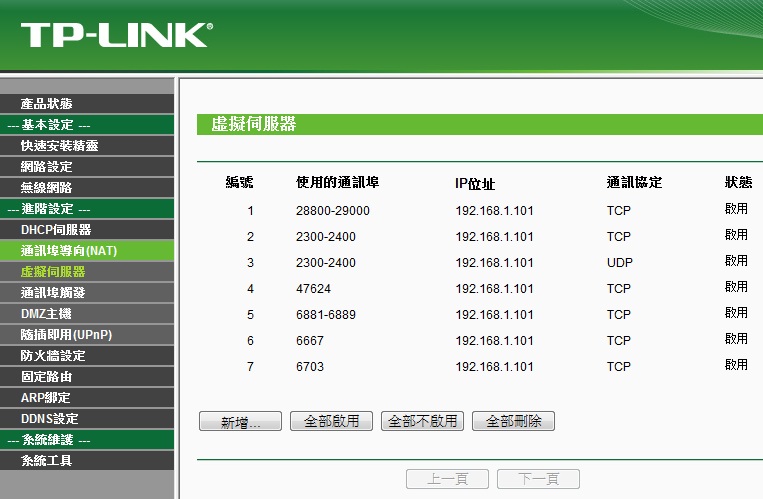
Task: Go to 防火牆設定 firewall settings
Action: (x=52, y=356)
